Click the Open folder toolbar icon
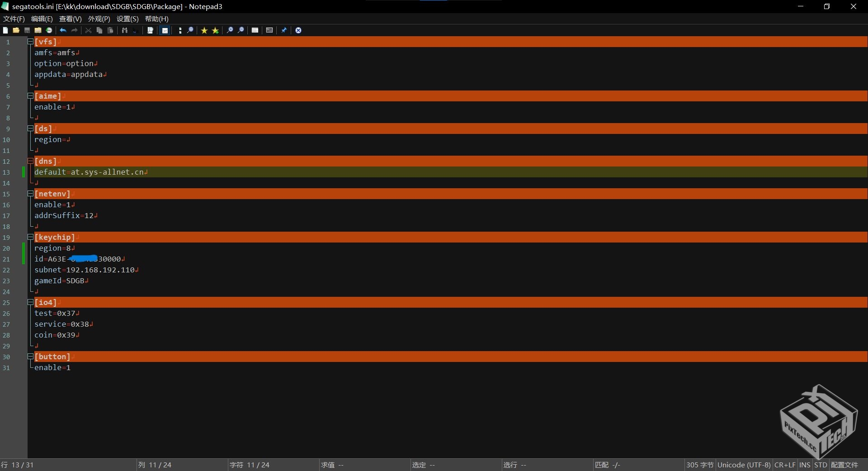The image size is (868, 471). [x=16, y=30]
